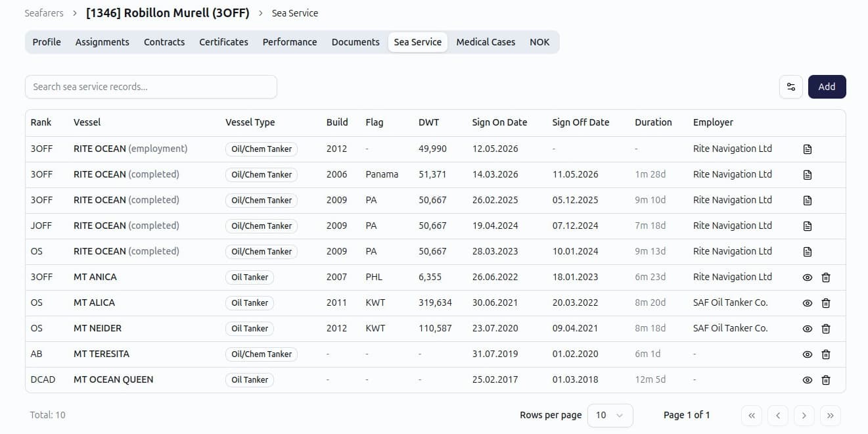The image size is (868, 434).
Task: Focus the Search sea service records field
Action: click(x=151, y=87)
